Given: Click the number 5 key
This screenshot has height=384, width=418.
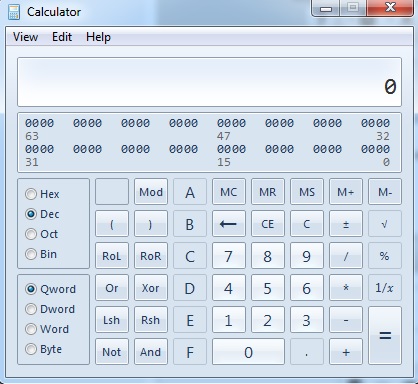Looking at the screenshot, I should pos(268,288).
